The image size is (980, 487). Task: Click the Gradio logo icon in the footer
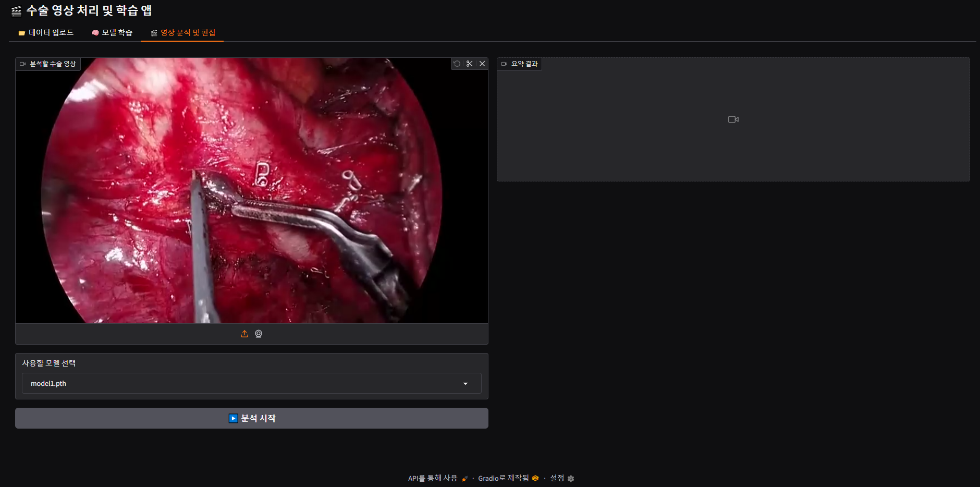(x=535, y=478)
